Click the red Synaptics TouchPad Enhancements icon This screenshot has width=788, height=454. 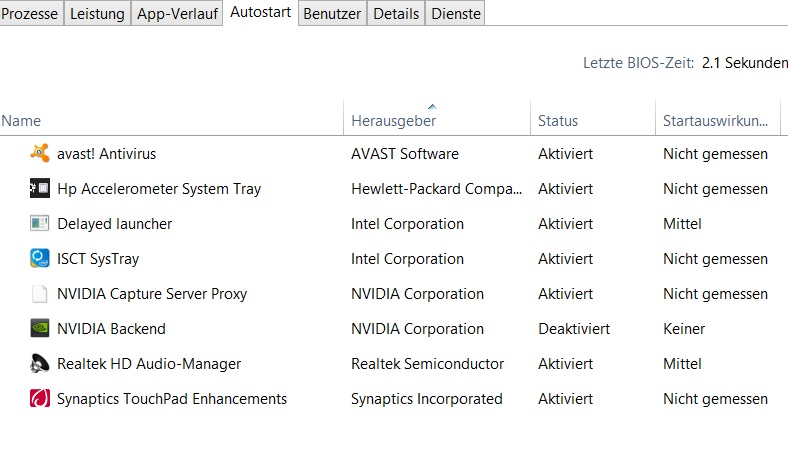(39, 399)
